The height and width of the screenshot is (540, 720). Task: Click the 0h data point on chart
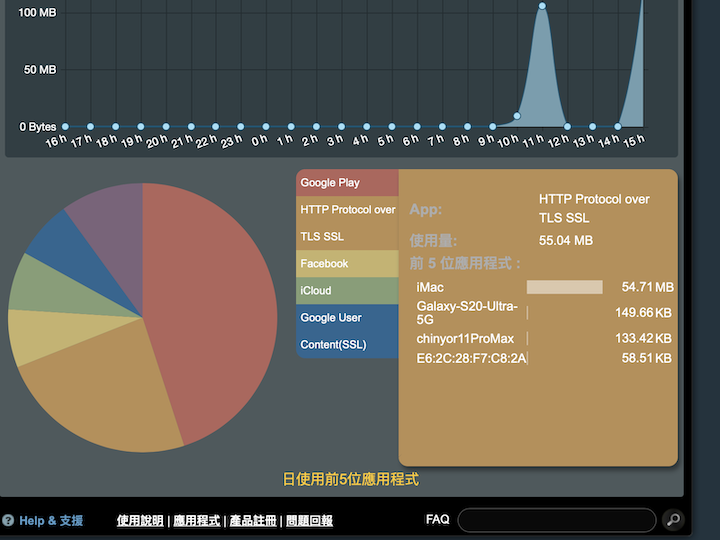[x=266, y=126]
